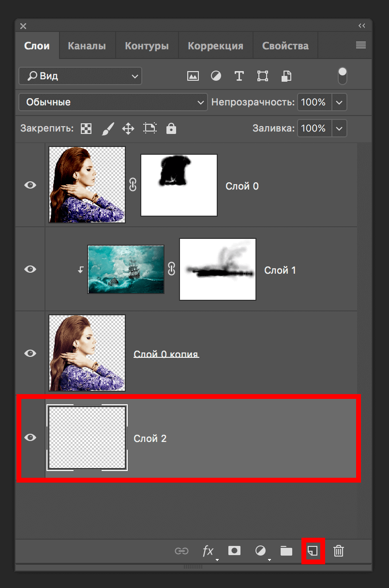389x588 pixels.
Task: Click the delete layer trash icon
Action: (339, 551)
